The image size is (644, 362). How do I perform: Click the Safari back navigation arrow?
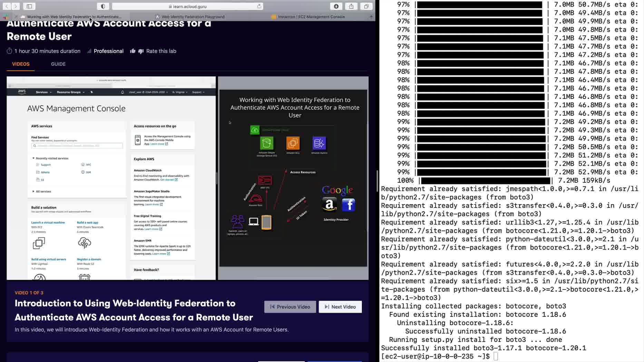7,6
